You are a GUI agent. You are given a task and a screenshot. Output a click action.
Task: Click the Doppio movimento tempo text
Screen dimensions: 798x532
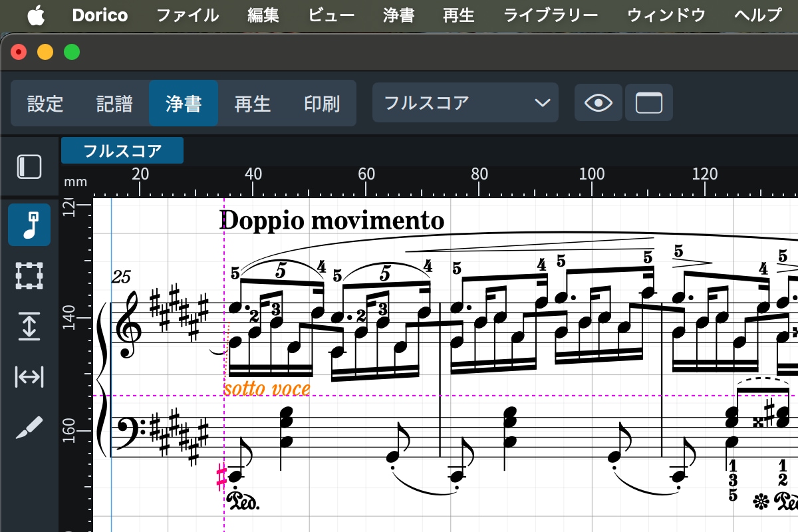tap(332, 220)
